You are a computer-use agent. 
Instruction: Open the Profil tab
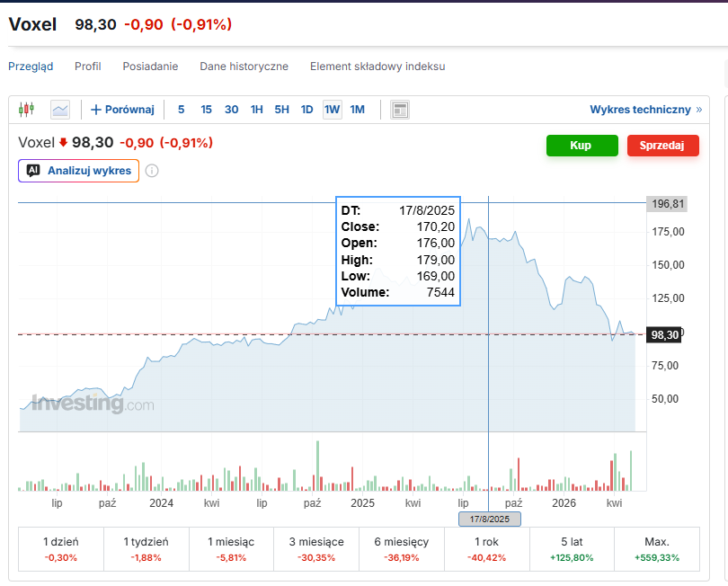88,67
